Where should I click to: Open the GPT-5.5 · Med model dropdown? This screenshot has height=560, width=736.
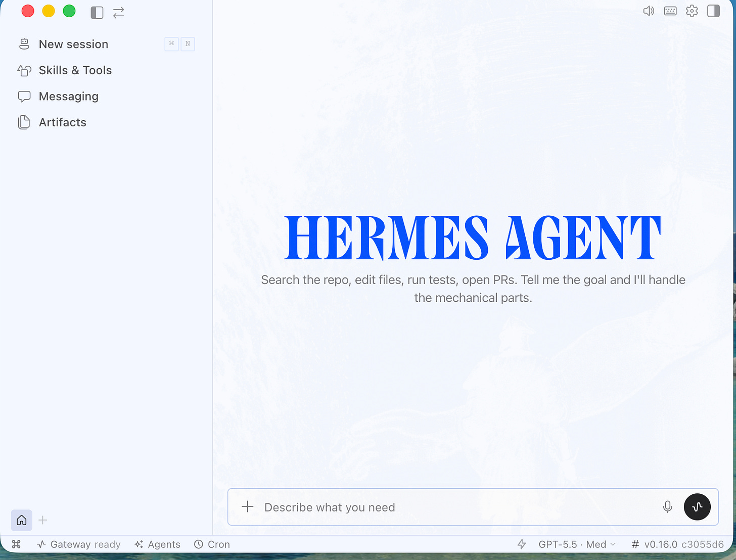tap(577, 544)
